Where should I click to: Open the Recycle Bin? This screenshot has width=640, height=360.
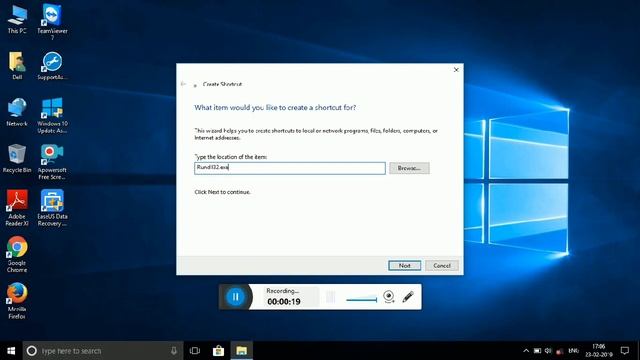click(x=17, y=158)
